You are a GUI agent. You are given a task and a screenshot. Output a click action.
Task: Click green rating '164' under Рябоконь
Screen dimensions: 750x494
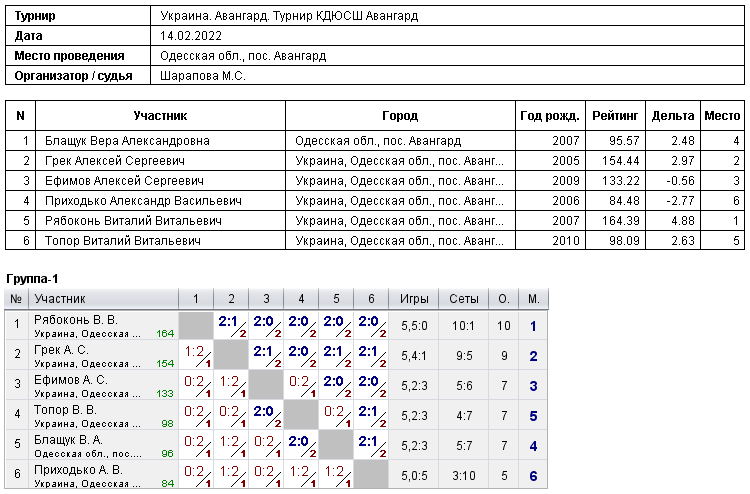click(165, 334)
